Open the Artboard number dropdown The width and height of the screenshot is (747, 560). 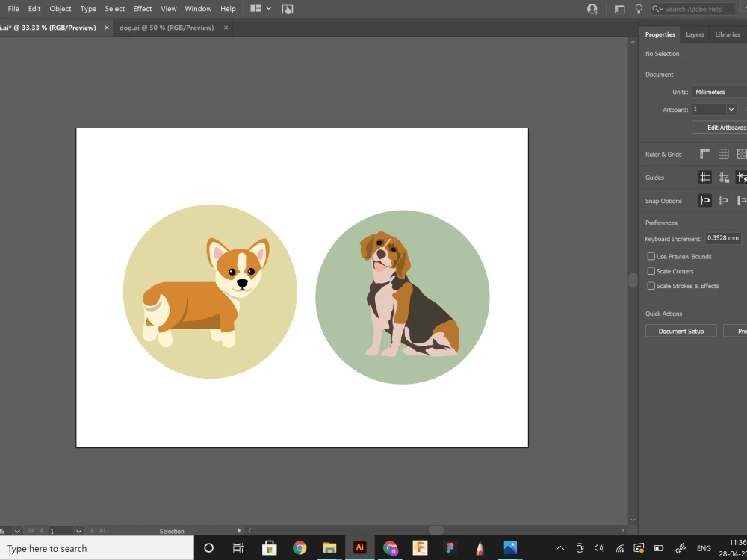tap(731, 110)
